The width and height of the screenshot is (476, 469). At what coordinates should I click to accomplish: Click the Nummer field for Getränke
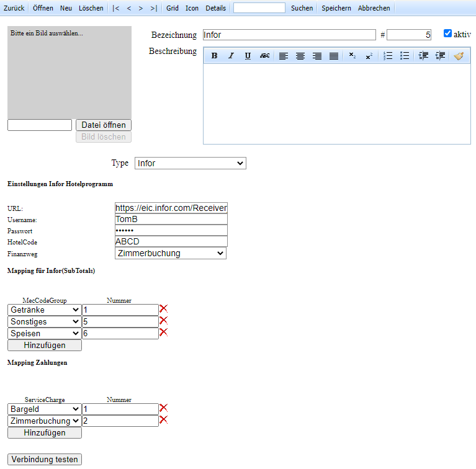(120, 310)
